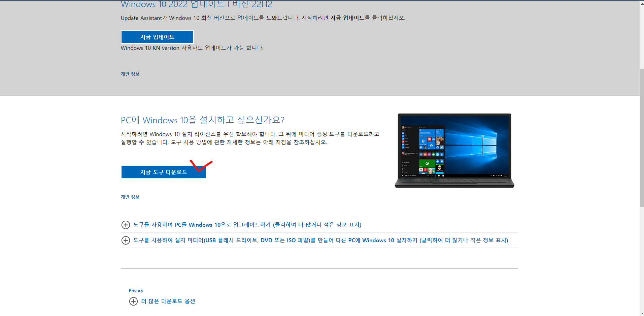Click the 지금 업데이트 button
This screenshot has height=316, width=644.
157,37
